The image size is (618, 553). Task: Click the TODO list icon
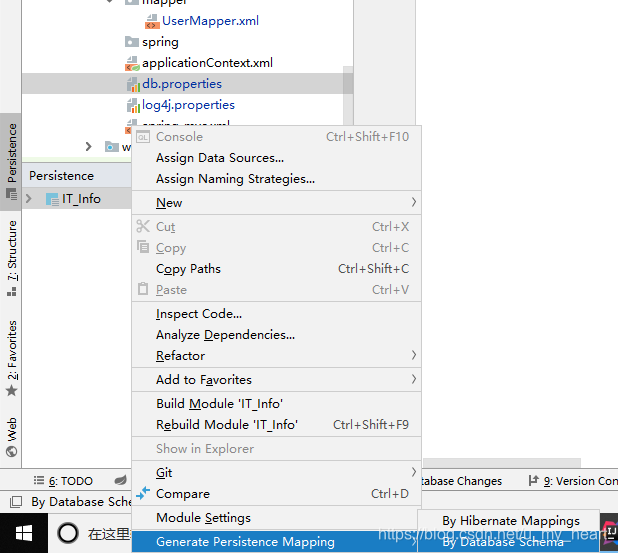[x=39, y=480]
